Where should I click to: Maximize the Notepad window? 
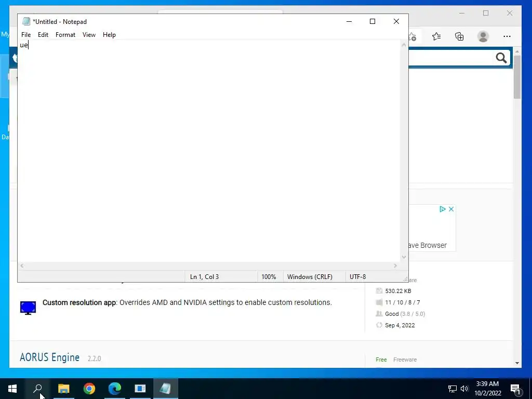(373, 21)
